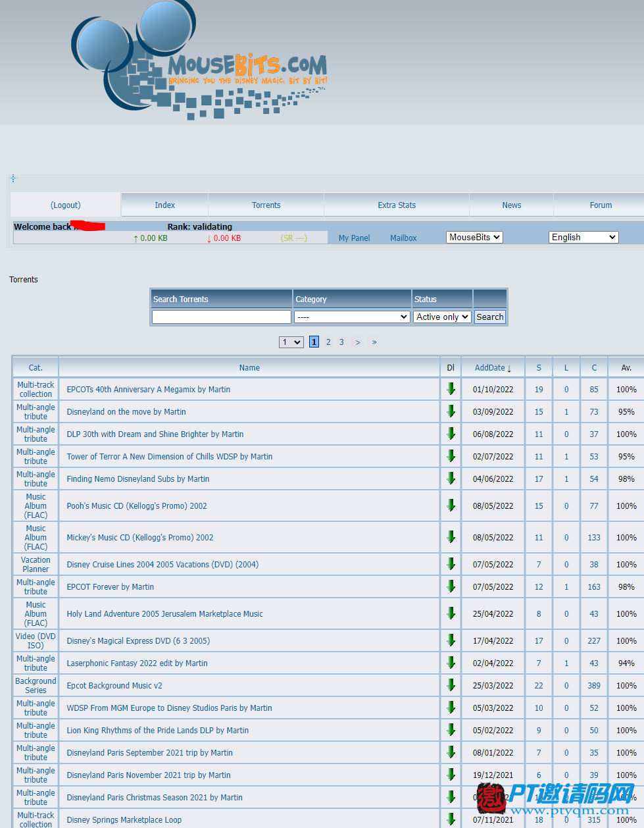Viewport: 644px width, 828px height.
Task: Click download arrow for DLP 30th with Dream
Action: click(x=451, y=434)
